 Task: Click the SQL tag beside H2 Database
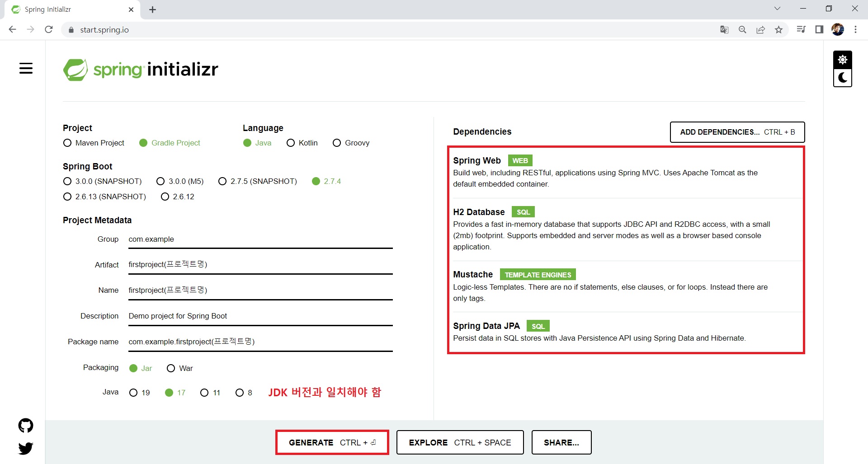click(523, 212)
